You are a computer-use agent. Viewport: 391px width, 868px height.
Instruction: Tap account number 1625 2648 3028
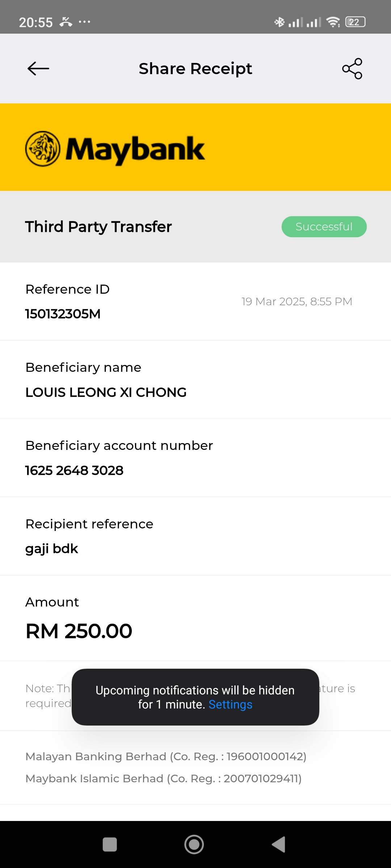(75, 471)
